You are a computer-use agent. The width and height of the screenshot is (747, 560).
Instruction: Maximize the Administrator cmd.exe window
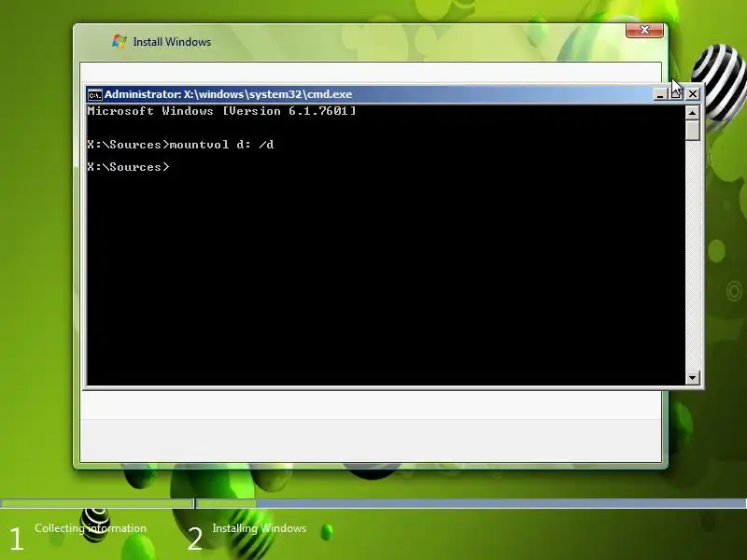pos(676,94)
